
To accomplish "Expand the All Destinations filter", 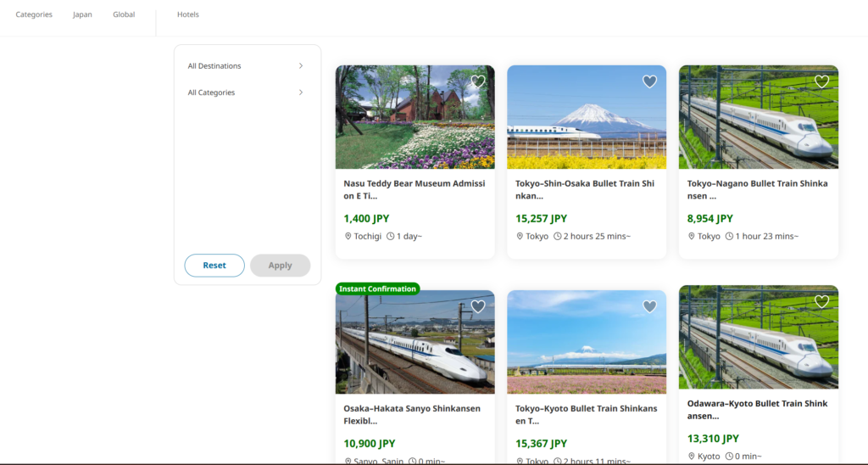I will 246,66.
